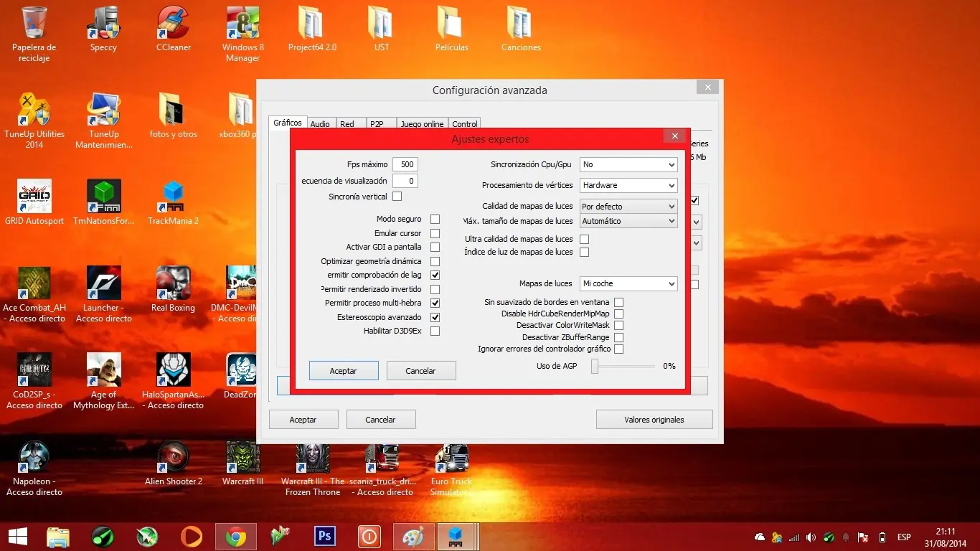980x551 pixels.
Task: Open the Procesamiento de vértices dropdown
Action: tap(628, 185)
